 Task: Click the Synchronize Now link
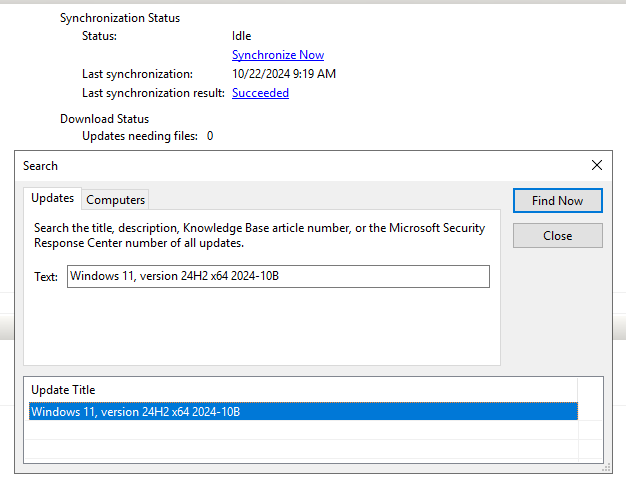(x=278, y=55)
